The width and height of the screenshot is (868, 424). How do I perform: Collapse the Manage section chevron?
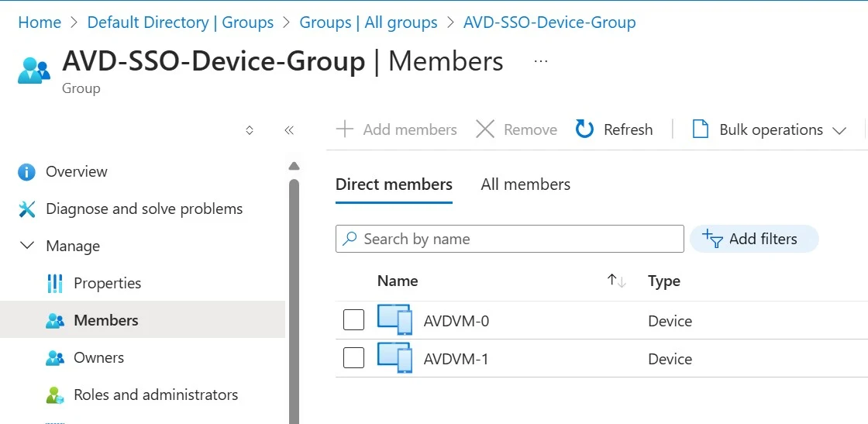click(x=26, y=246)
